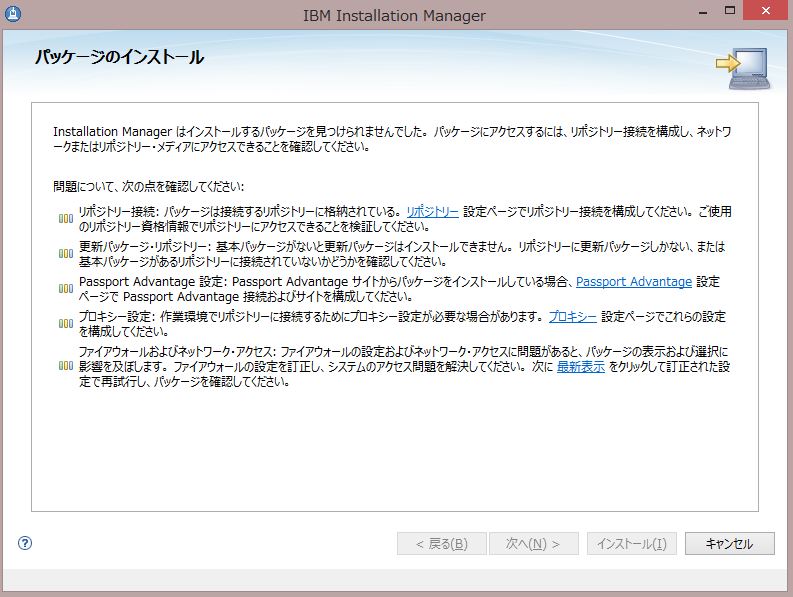Select the パッケージのインストール heading

119,57
